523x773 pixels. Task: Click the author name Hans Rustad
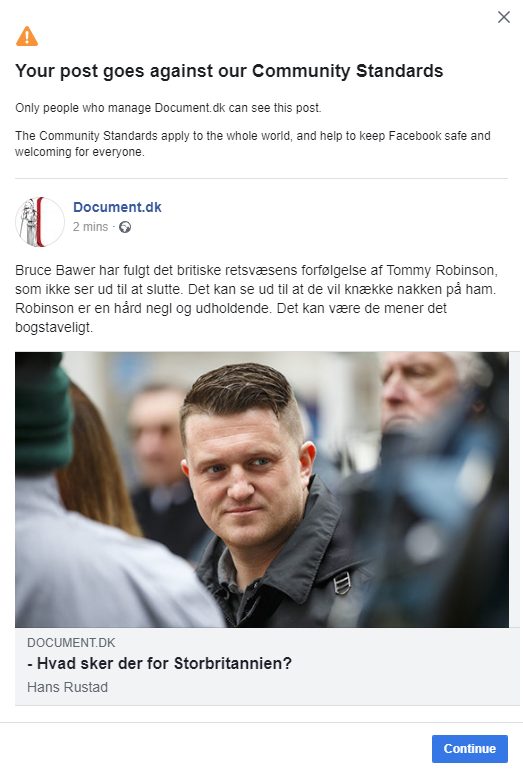[67, 687]
